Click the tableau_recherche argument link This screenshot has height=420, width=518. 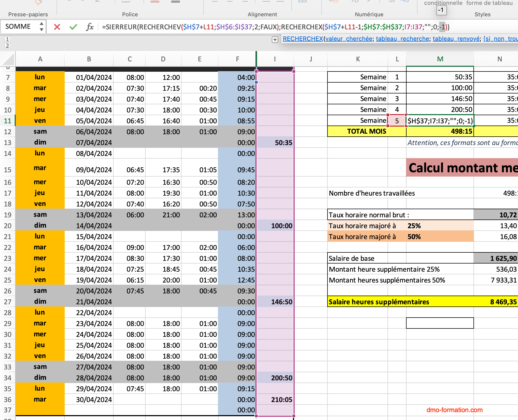click(402, 39)
